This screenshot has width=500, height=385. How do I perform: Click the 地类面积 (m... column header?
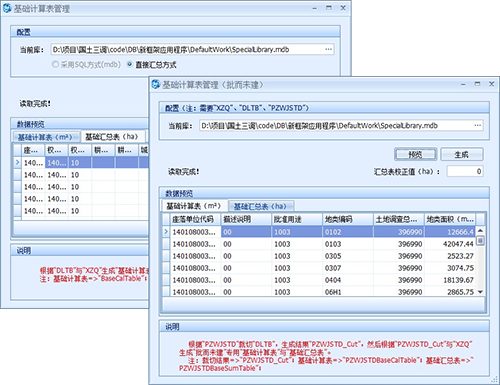(x=450, y=219)
